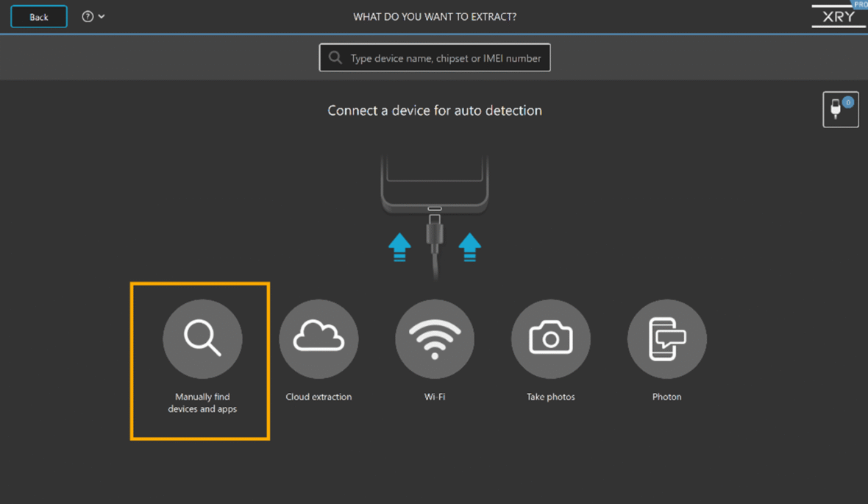Click the Wi-Fi text label
Viewport: 868px width, 504px height.
click(435, 397)
